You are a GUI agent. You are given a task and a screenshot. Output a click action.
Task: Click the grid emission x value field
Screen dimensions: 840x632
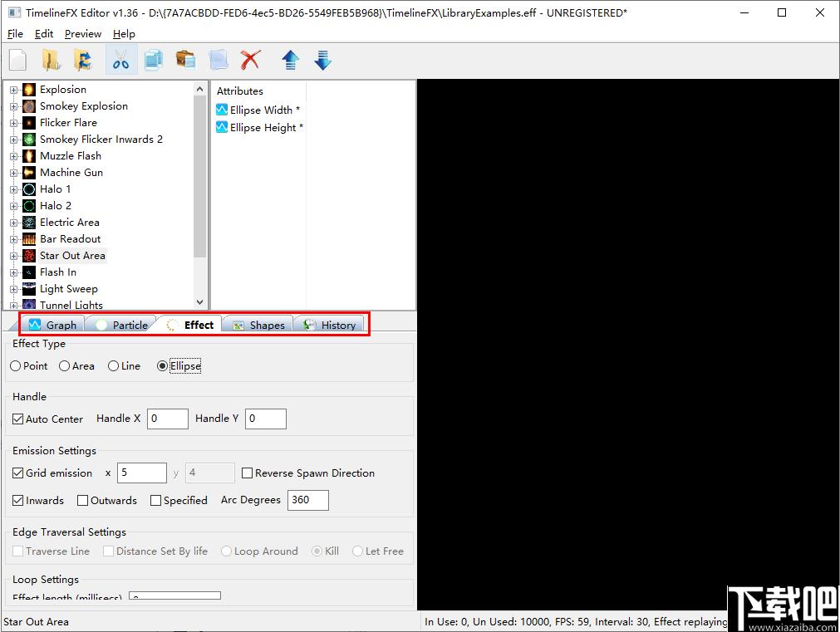tap(142, 473)
